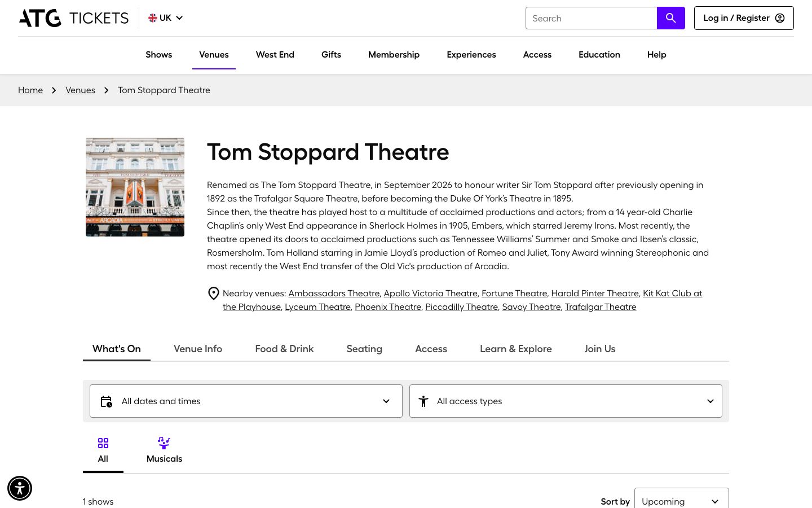Open the Venues menu item
812x508 pixels.
tap(214, 55)
